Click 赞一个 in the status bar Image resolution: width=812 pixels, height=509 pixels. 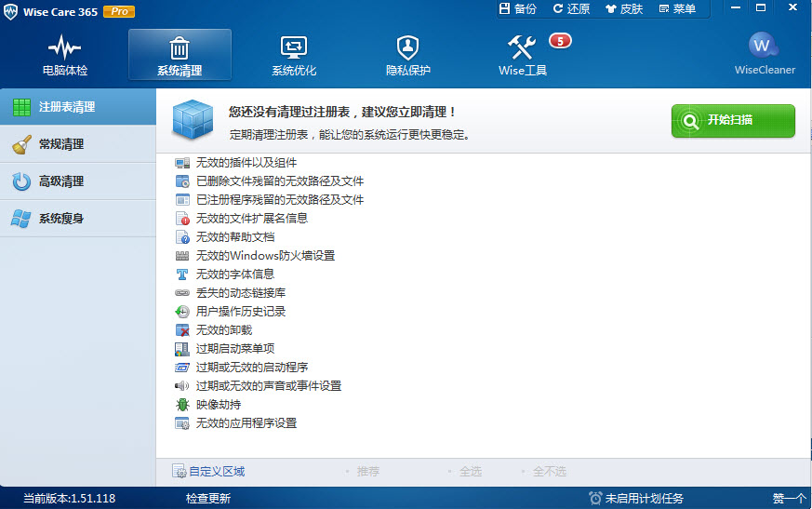[x=790, y=499]
